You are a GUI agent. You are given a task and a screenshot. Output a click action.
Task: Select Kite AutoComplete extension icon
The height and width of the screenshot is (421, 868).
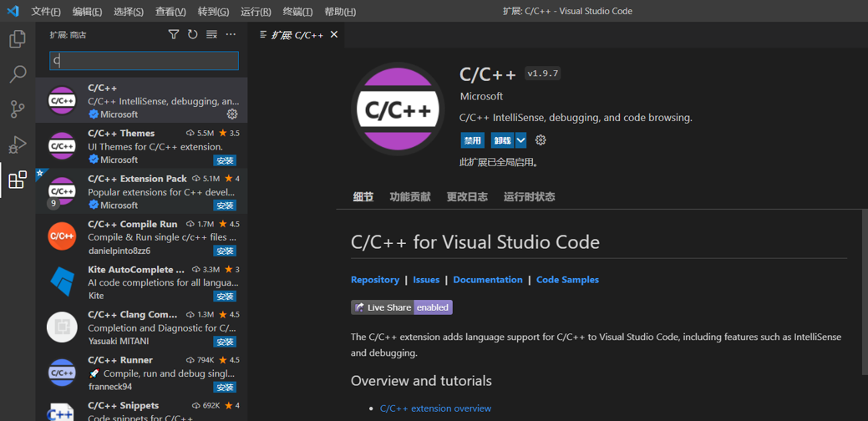pos(62,282)
